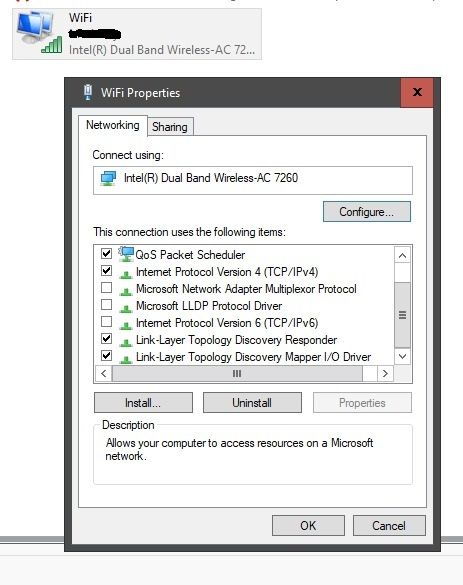Enable Microsoft LLDP Protocol Driver checkbox
Screen dimensions: 463x585
click(x=106, y=305)
